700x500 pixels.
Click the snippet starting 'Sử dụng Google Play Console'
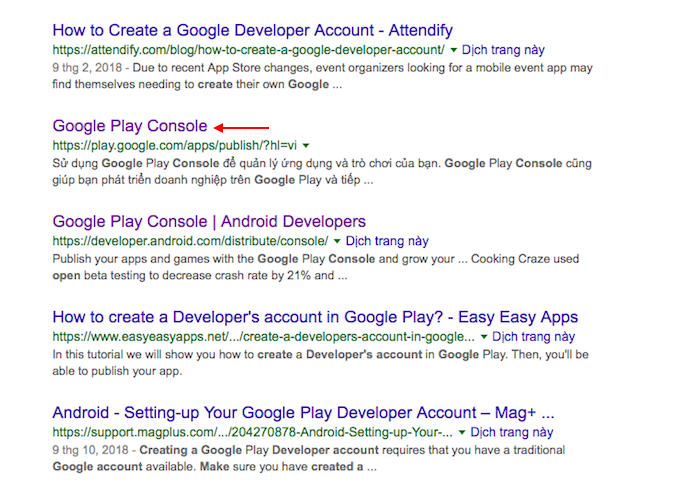tap(322, 171)
